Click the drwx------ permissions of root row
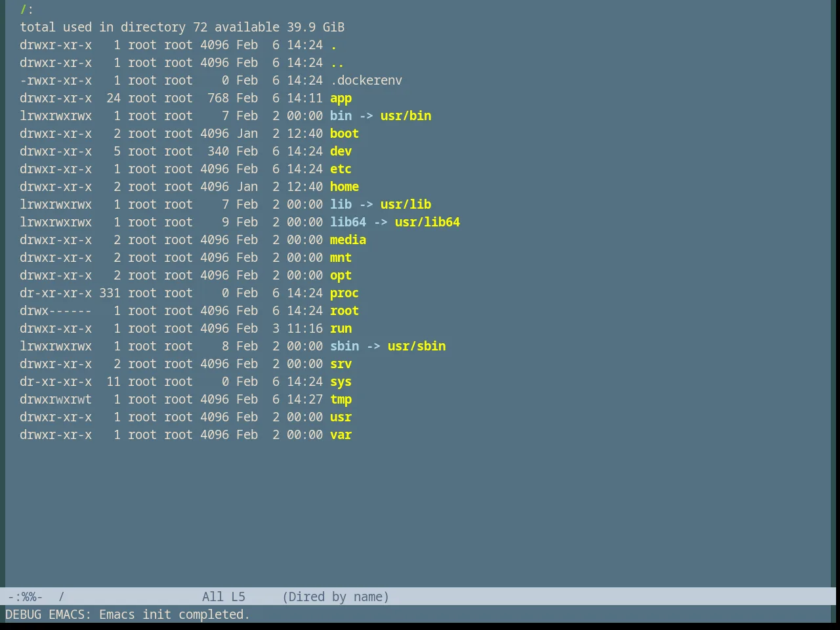The width and height of the screenshot is (840, 630). tap(56, 311)
